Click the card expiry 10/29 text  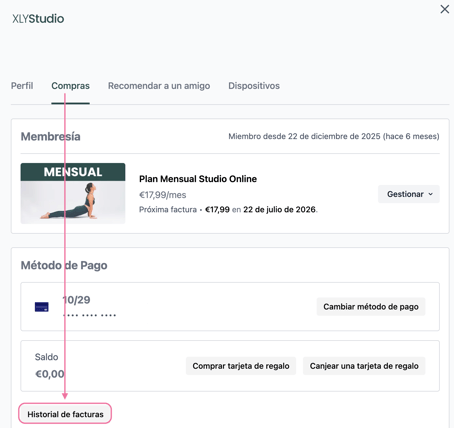[76, 300]
